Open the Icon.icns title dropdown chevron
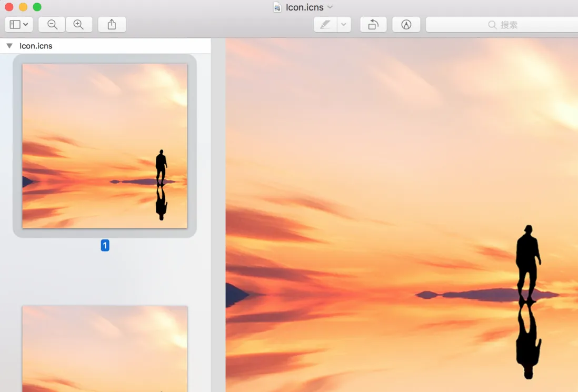 pyautogui.click(x=330, y=7)
